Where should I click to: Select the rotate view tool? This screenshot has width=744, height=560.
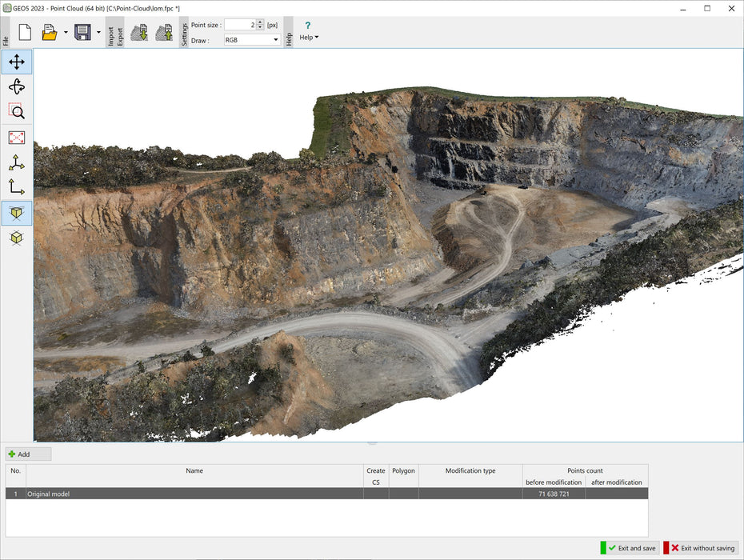[x=17, y=87]
